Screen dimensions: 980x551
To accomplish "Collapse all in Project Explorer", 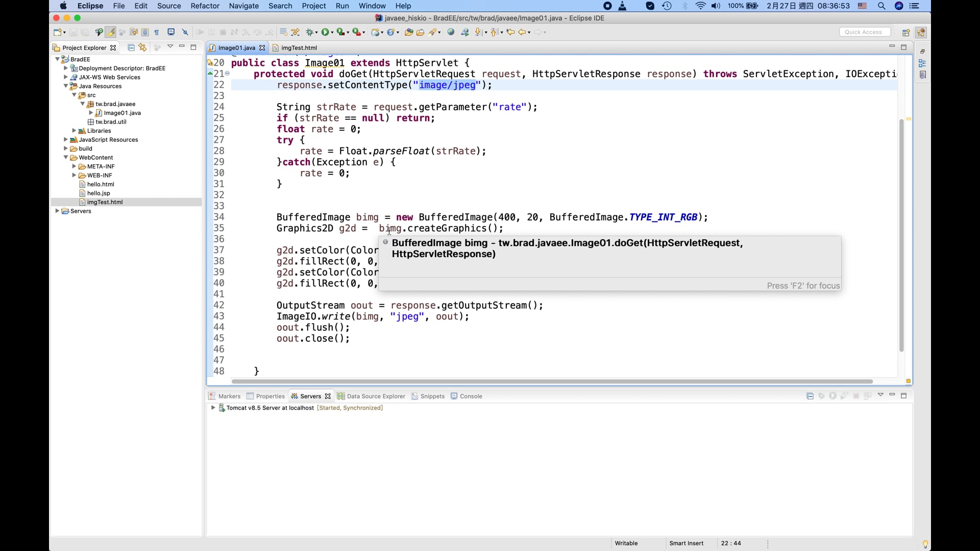I will [131, 47].
